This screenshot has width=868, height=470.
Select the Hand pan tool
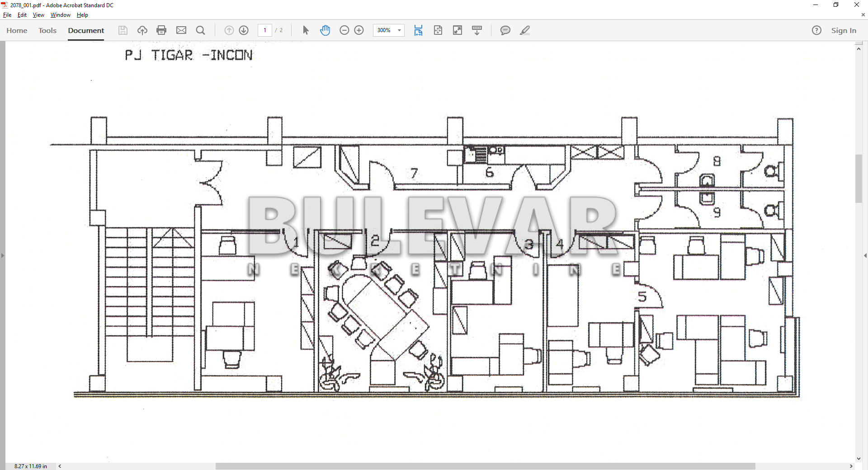tap(325, 30)
